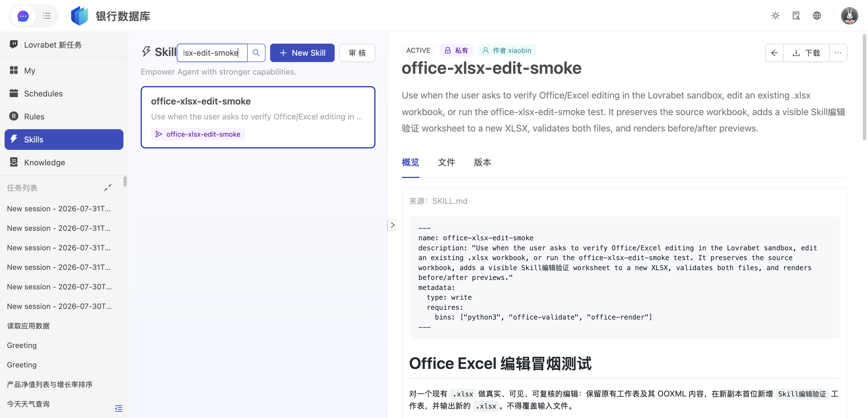Click the 作者 xiaobin author badge
Image resolution: width=868 pixels, height=418 pixels.
pos(507,51)
